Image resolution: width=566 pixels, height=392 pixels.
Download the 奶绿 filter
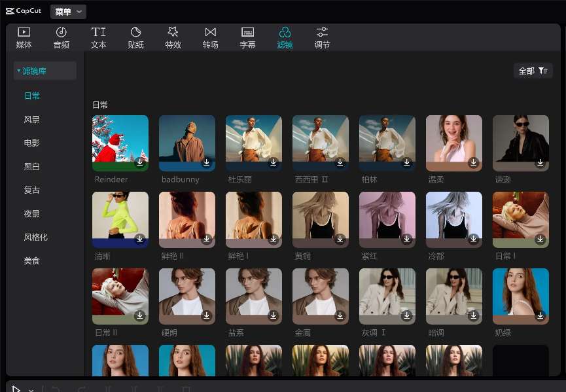tap(540, 315)
